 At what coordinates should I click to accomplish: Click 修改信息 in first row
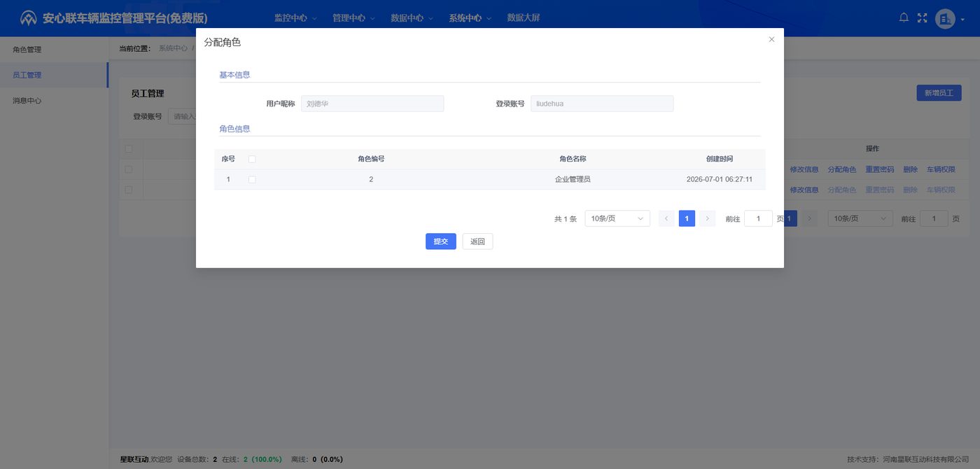click(x=804, y=169)
